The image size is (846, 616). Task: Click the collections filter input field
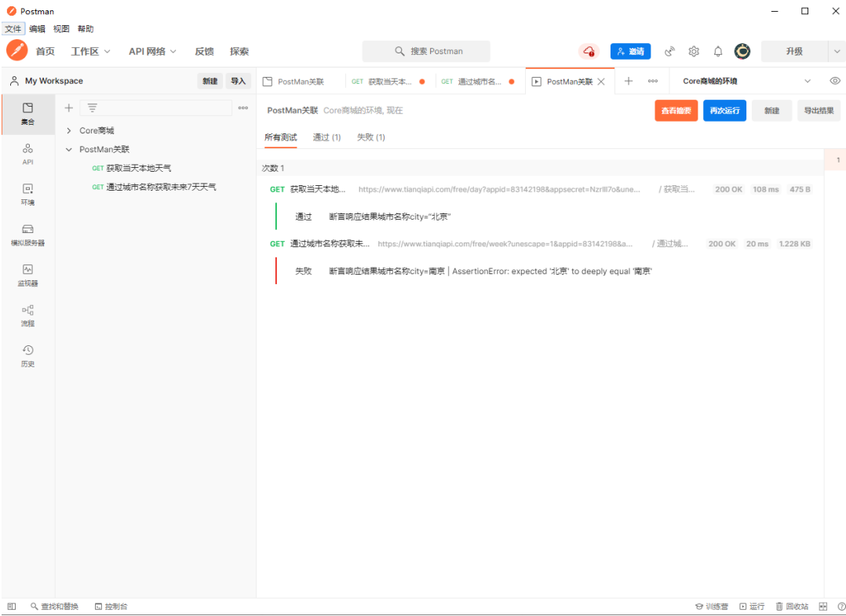[156, 108]
